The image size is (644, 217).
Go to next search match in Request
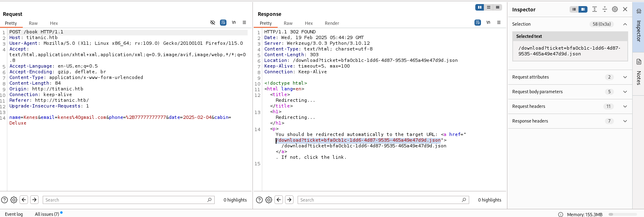tap(35, 200)
